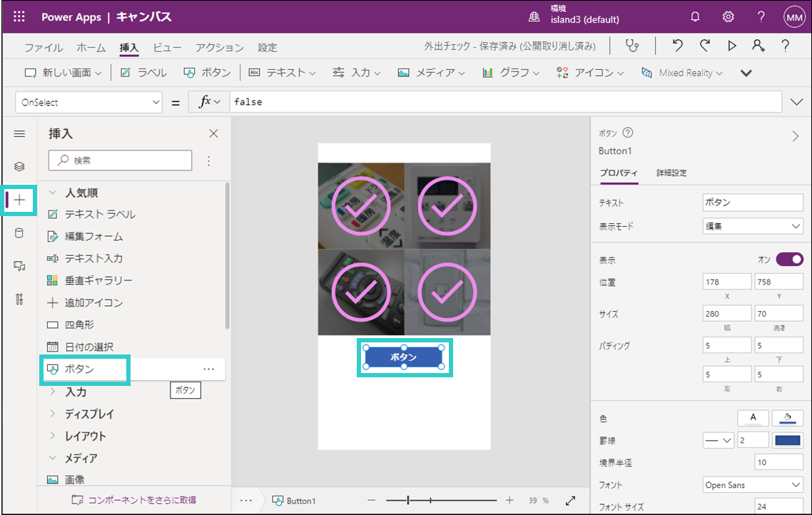Open the 表示モード dropdown
The height and width of the screenshot is (515, 812).
click(x=753, y=226)
